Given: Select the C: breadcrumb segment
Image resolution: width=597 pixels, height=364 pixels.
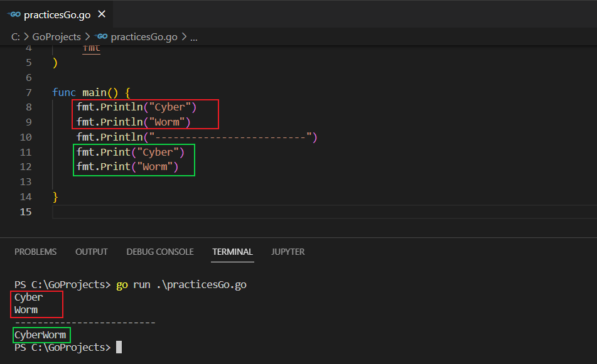Looking at the screenshot, I should (16, 37).
